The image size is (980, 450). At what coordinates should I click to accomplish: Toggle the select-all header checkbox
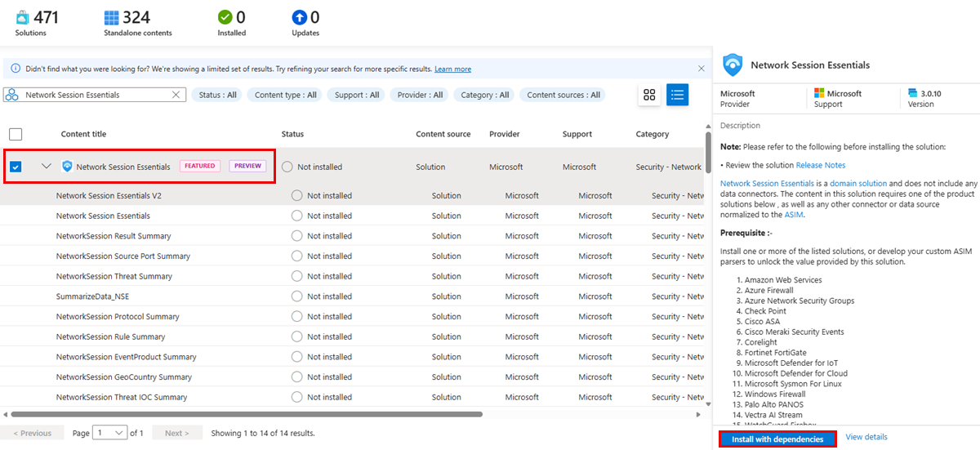(16, 135)
